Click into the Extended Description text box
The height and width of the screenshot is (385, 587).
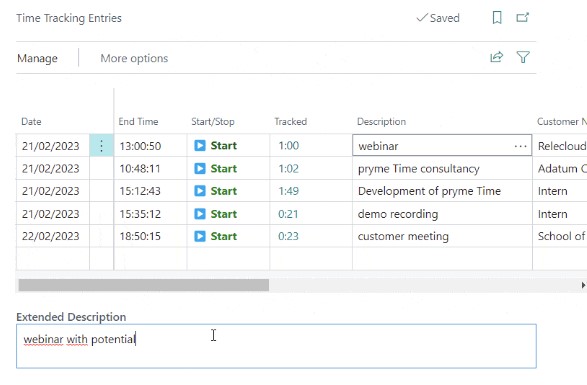pos(276,346)
